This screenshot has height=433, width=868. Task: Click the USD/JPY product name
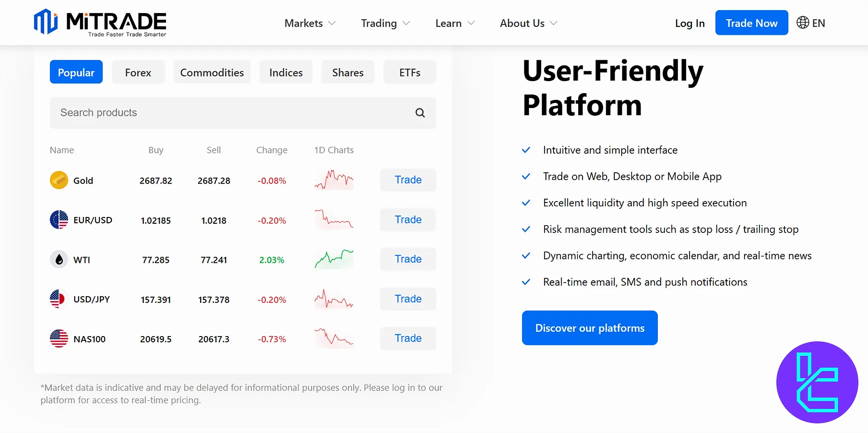(x=92, y=299)
